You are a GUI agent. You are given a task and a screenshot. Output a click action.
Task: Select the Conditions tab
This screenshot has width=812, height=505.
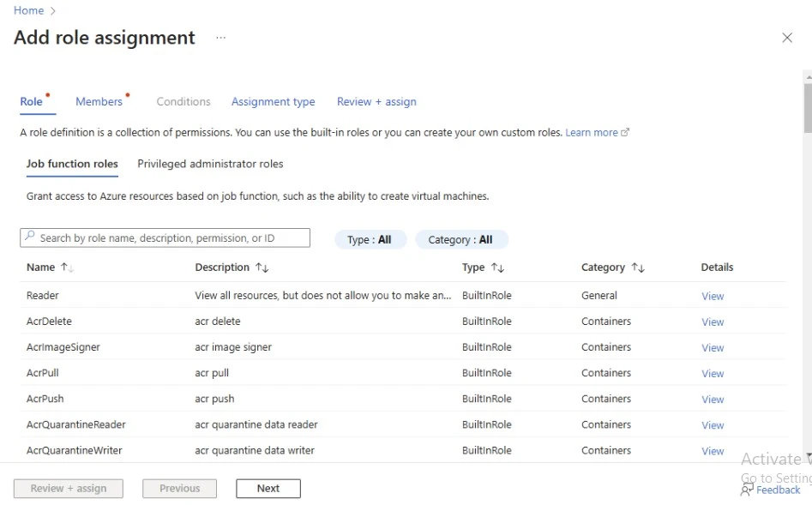pyautogui.click(x=183, y=101)
